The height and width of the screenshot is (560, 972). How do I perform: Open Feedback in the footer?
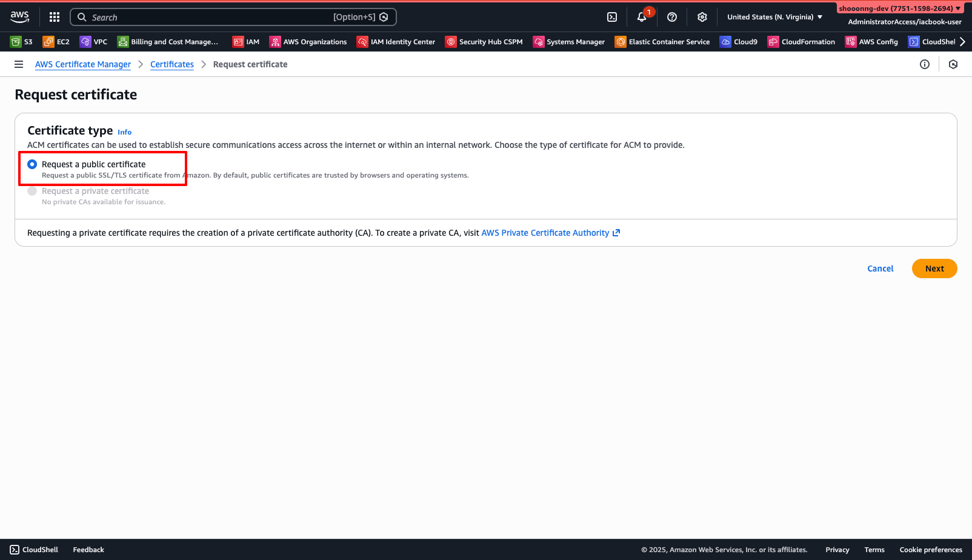(88, 550)
